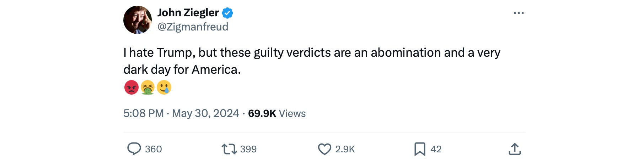Open the 5:08 PM timestamp link
Viewport: 644px width, 163px height.
(143, 113)
